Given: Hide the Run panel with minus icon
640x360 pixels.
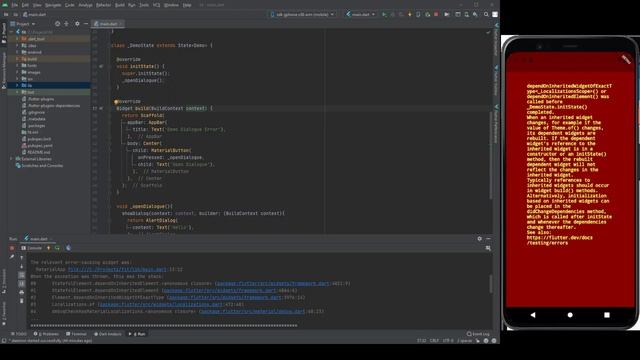Looking at the screenshot, I should pos(488,239).
